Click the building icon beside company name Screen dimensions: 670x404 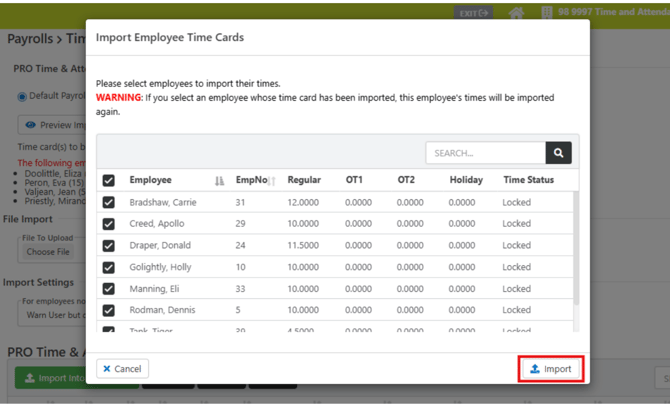[x=547, y=12]
